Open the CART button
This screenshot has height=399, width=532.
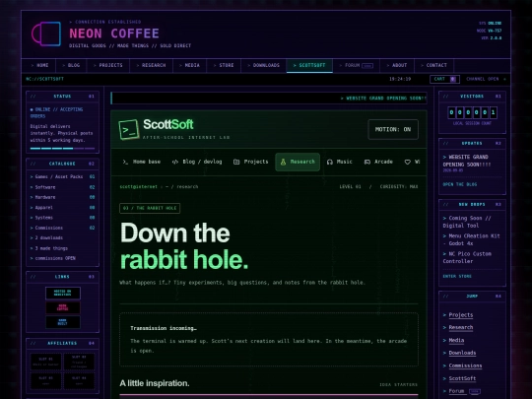click(444, 79)
